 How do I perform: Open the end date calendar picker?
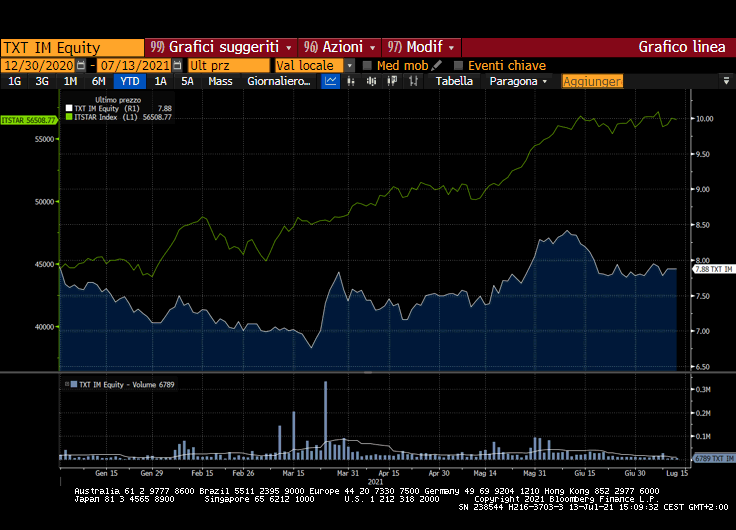coord(178,65)
